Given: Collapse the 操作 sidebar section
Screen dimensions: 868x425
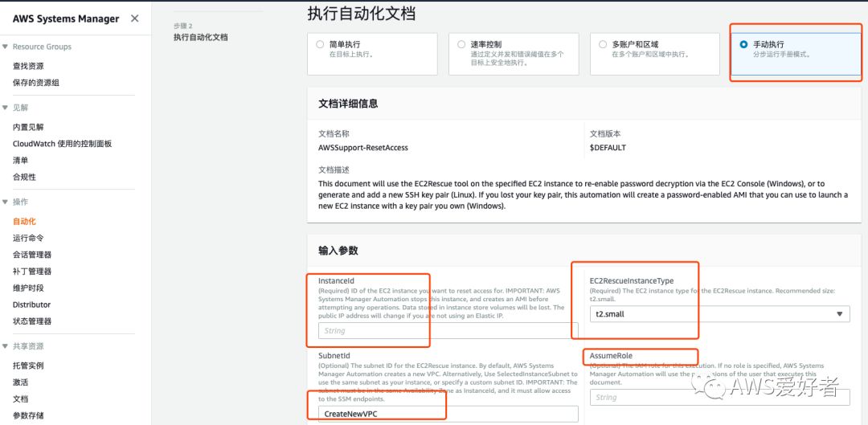Looking at the screenshot, I should click(x=5, y=202).
